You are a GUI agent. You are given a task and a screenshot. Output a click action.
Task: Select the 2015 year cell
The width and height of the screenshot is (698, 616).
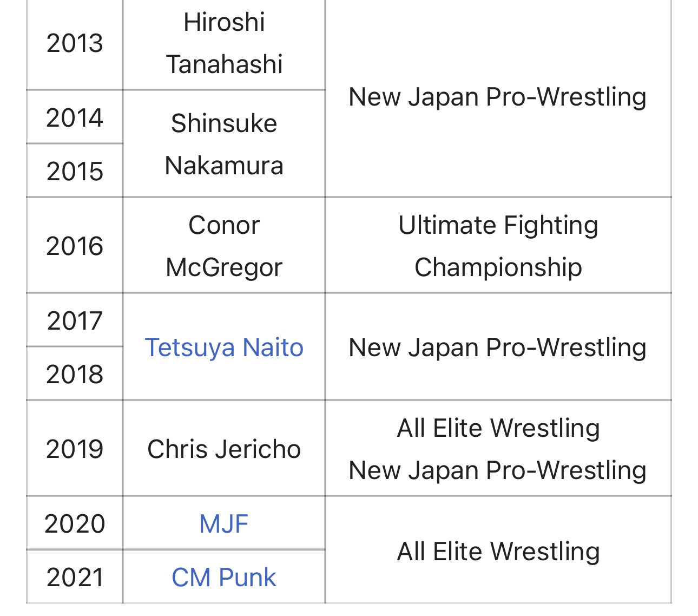75,171
